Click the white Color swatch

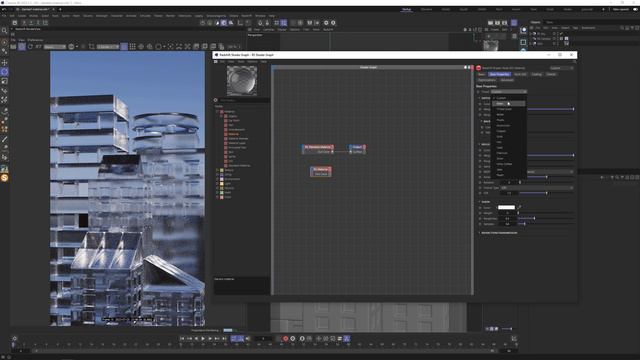(506, 207)
